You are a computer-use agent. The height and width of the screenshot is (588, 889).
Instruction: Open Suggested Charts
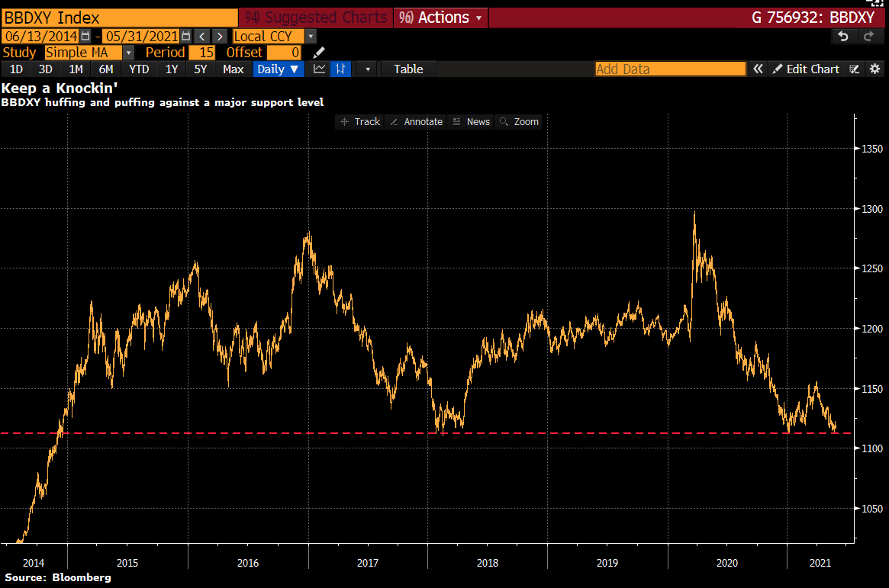click(x=316, y=18)
